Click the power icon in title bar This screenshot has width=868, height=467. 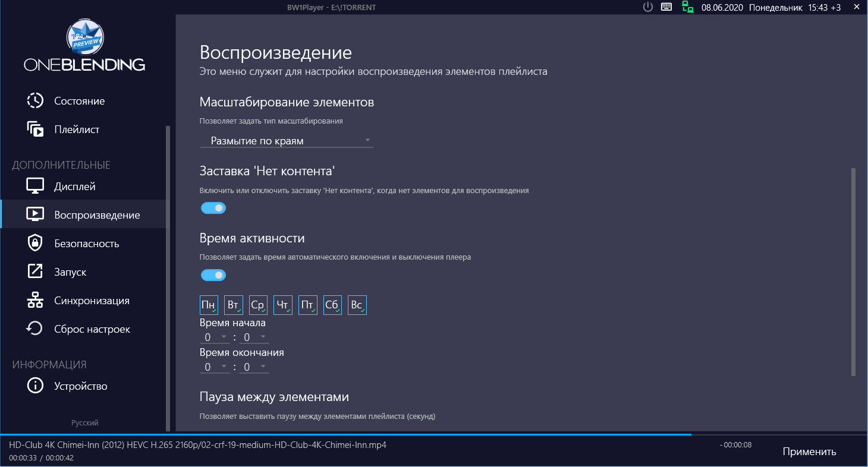coord(648,8)
